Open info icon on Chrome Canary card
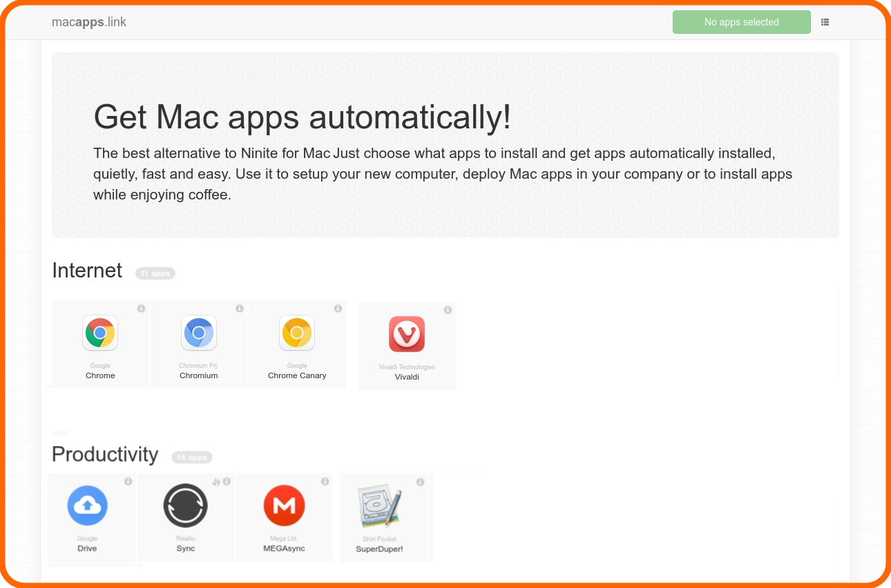The height and width of the screenshot is (588, 891). coord(338,308)
